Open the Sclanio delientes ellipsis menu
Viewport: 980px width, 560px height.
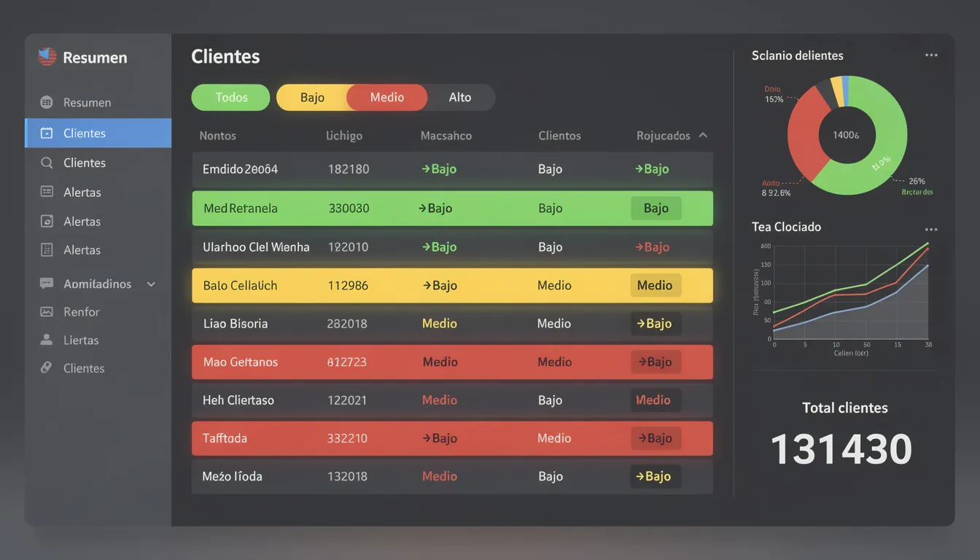coord(931,55)
